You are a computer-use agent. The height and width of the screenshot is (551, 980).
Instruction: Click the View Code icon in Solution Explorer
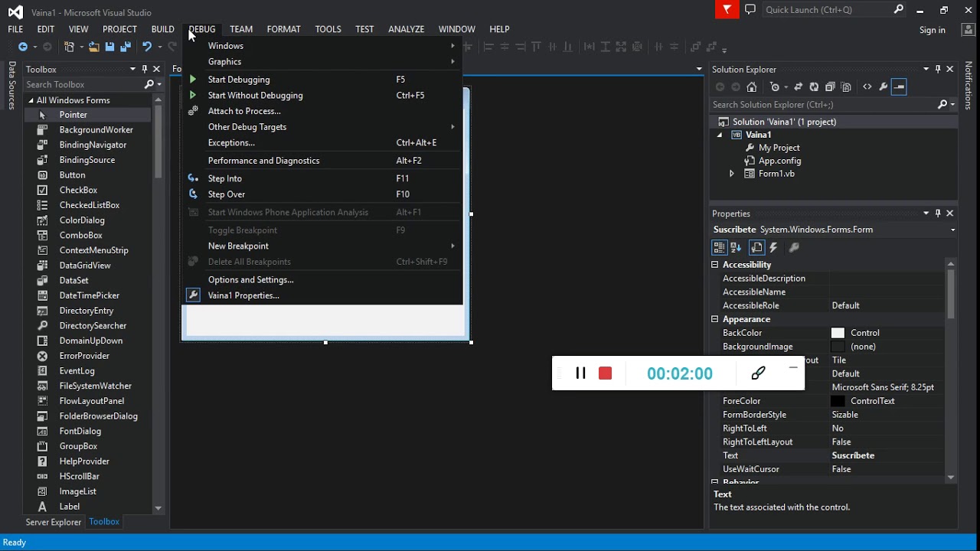[867, 87]
